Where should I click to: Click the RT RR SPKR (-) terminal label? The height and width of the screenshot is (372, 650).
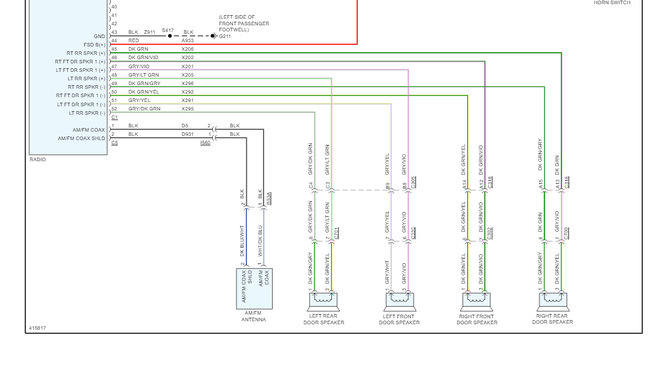coord(87,87)
